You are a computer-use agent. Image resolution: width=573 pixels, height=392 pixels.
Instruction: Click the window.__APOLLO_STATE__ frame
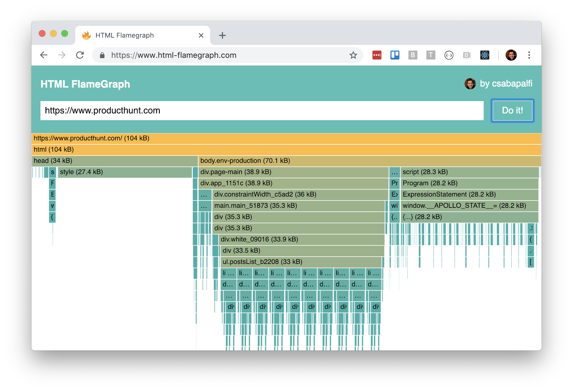coord(463,206)
